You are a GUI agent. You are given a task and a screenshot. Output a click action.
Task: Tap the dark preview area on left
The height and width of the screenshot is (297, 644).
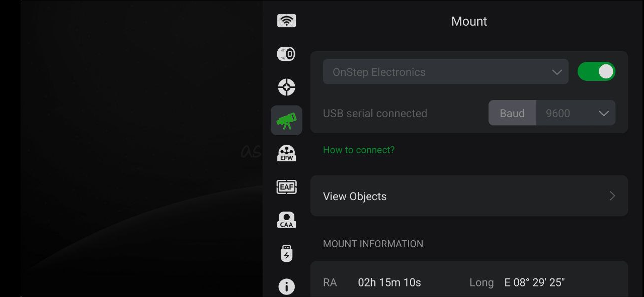pyautogui.click(x=141, y=148)
